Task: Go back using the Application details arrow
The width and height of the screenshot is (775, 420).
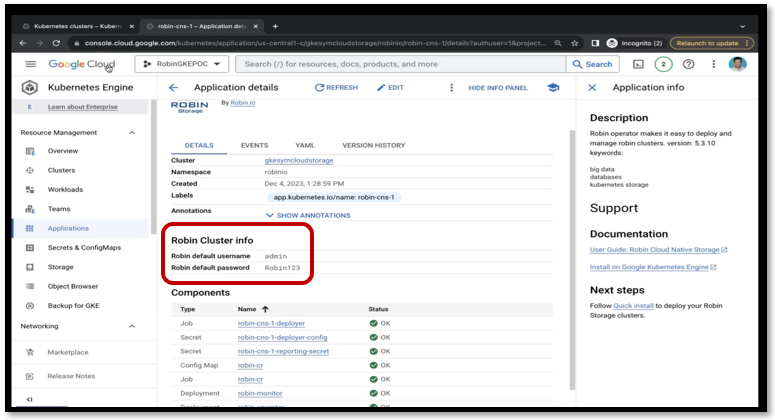Action: click(173, 87)
